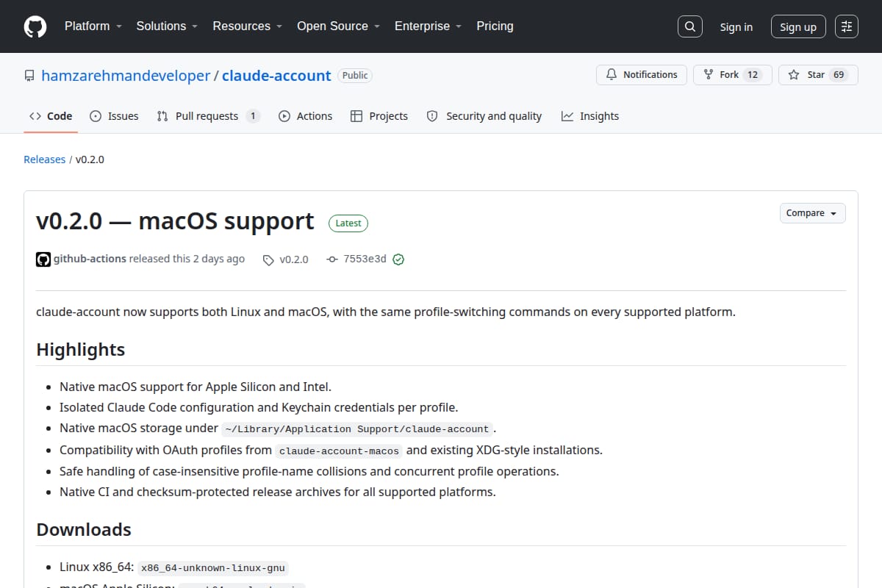
Task: Open the appearance settings icon
Action: (847, 26)
